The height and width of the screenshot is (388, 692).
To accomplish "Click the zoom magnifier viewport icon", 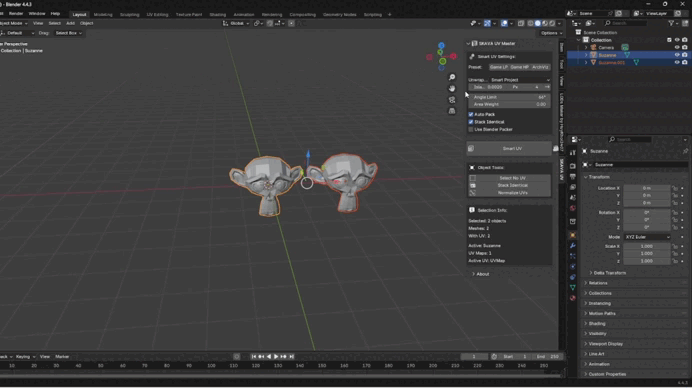I will (452, 77).
